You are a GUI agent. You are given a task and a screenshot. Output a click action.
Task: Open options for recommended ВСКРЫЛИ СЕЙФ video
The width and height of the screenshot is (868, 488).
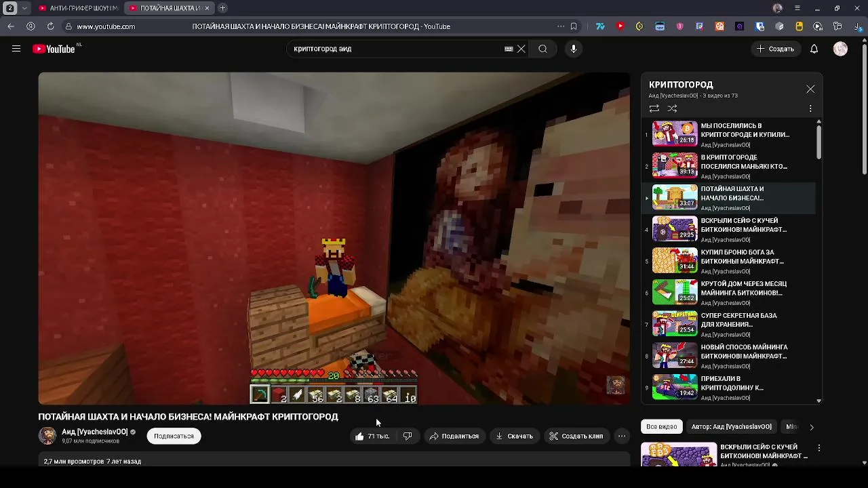(819, 448)
